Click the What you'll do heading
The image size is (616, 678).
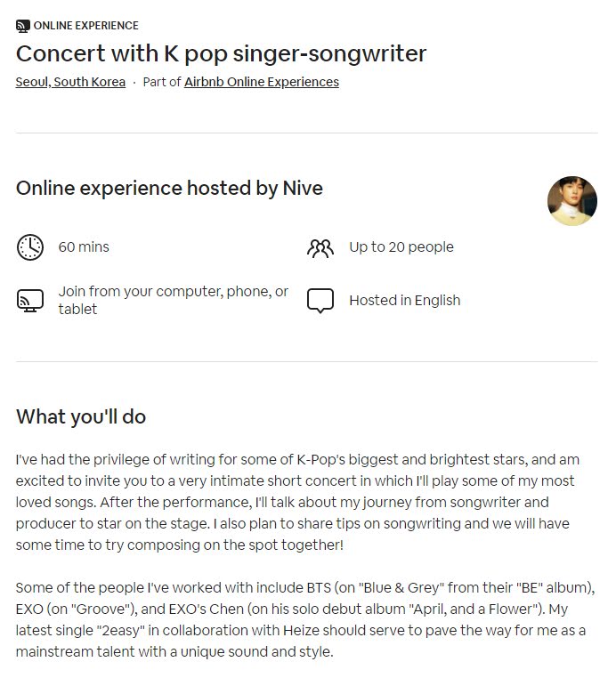click(x=81, y=416)
